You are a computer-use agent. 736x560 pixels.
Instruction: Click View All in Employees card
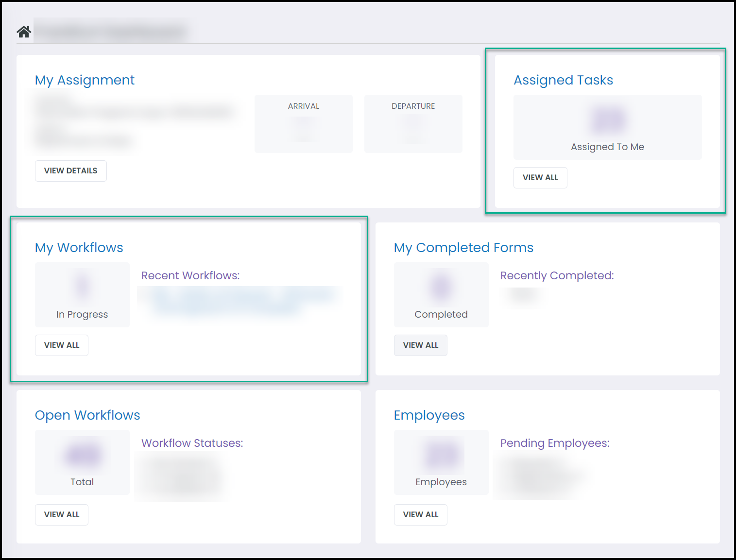click(x=421, y=515)
